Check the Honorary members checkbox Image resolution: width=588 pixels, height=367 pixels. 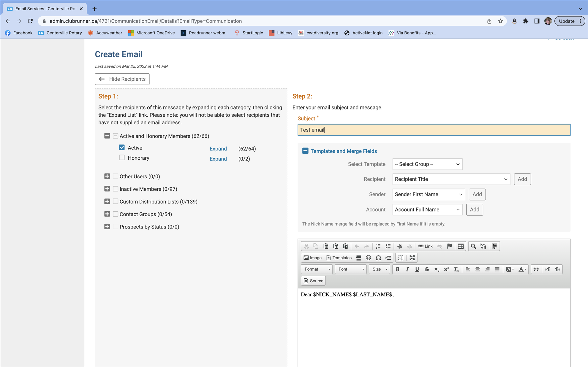[x=122, y=158]
